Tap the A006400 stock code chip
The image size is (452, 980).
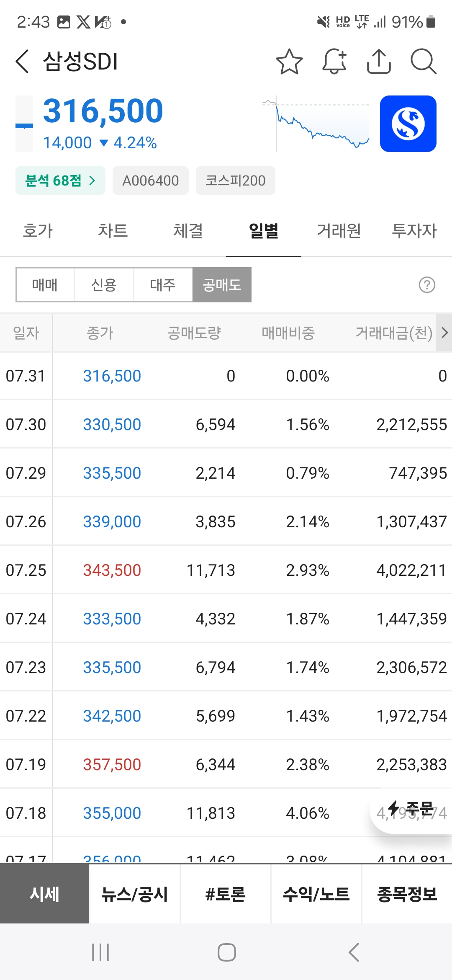click(x=151, y=181)
